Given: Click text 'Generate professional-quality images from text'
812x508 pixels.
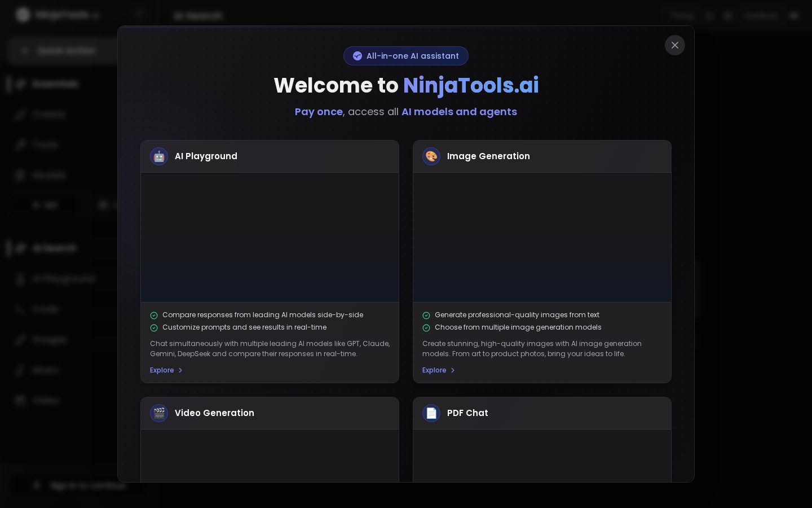Looking at the screenshot, I should point(517,315).
